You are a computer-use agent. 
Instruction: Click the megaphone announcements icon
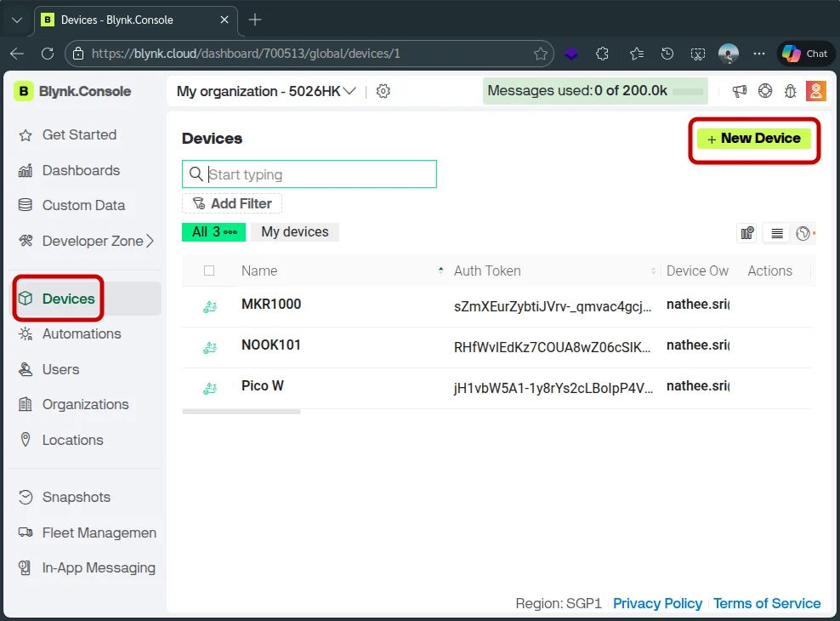(x=740, y=91)
